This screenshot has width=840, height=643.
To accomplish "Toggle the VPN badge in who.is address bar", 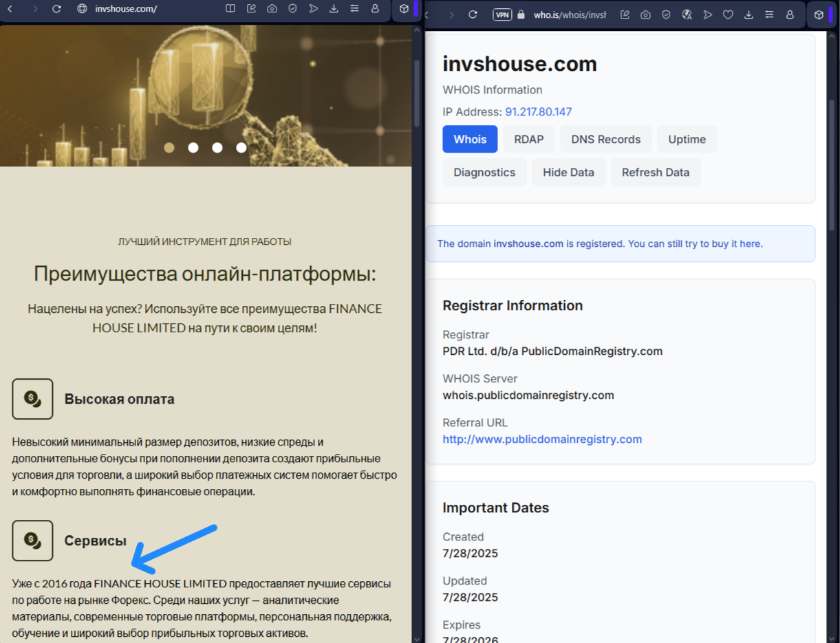I will pyautogui.click(x=503, y=14).
